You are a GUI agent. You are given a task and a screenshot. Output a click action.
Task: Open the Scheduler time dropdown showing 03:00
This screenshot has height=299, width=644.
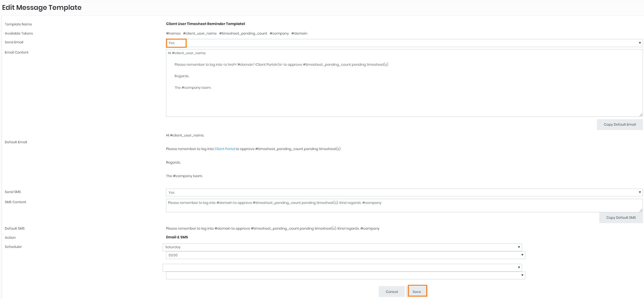point(345,255)
